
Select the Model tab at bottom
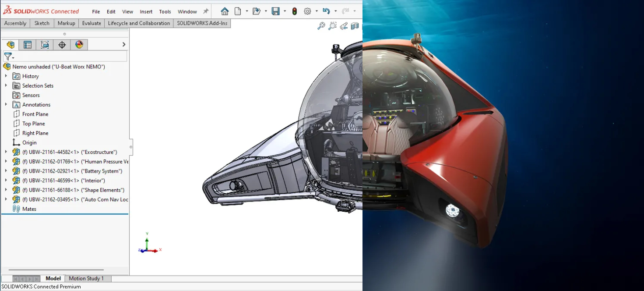[x=53, y=278]
